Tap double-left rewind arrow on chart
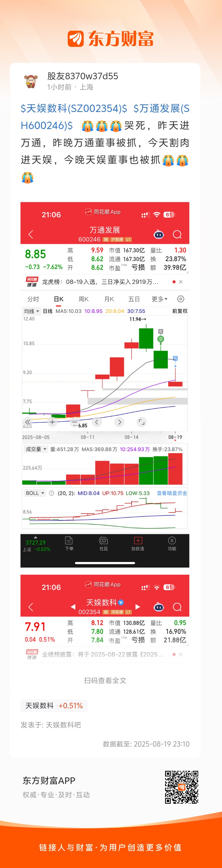Screen dimensions: 222x868 pyautogui.click(x=28, y=422)
